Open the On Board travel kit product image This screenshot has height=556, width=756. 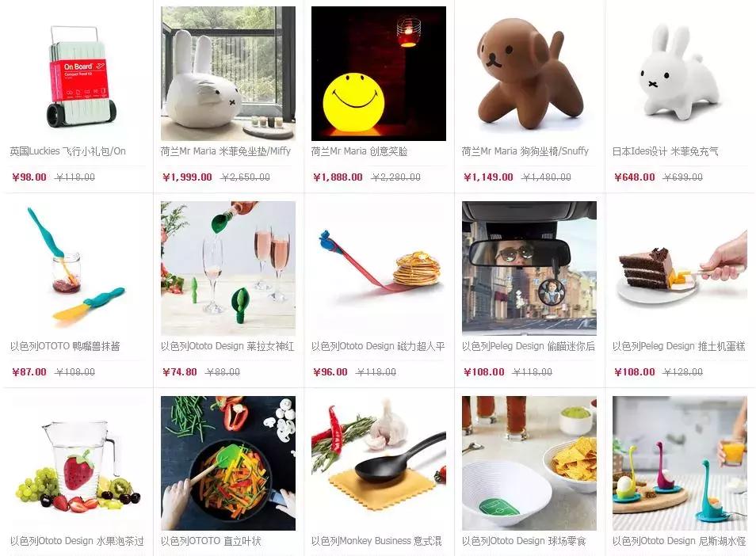(78, 73)
